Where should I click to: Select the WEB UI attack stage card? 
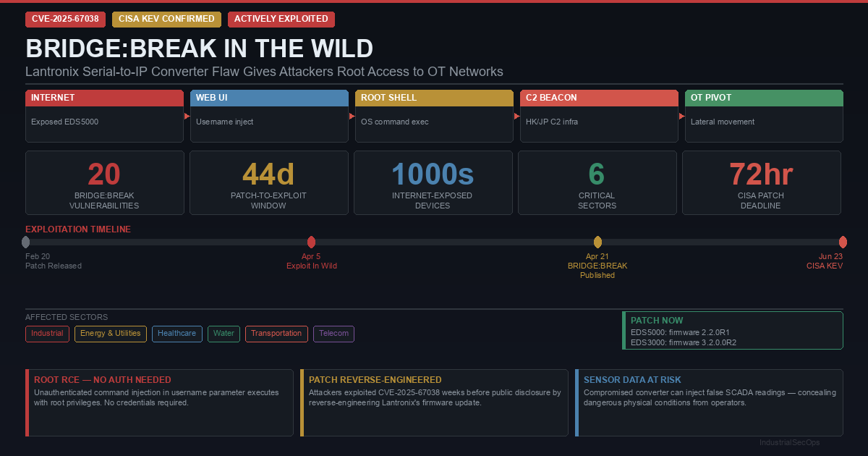click(269, 116)
